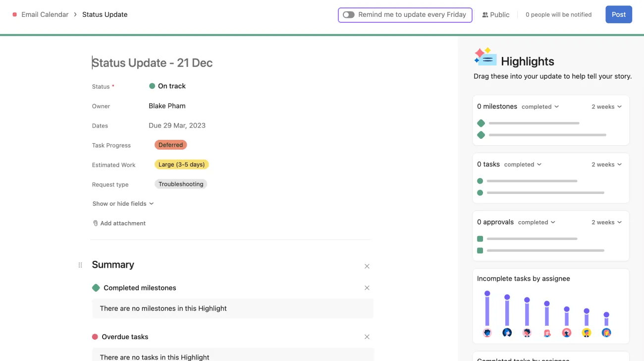The image size is (644, 361).
Task: Open Email Calendar from the breadcrumb
Action: tap(44, 14)
